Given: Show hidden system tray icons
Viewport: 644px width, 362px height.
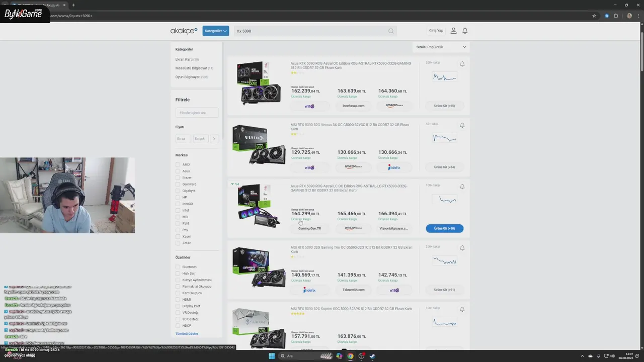Looking at the screenshot, I should pyautogui.click(x=583, y=356).
